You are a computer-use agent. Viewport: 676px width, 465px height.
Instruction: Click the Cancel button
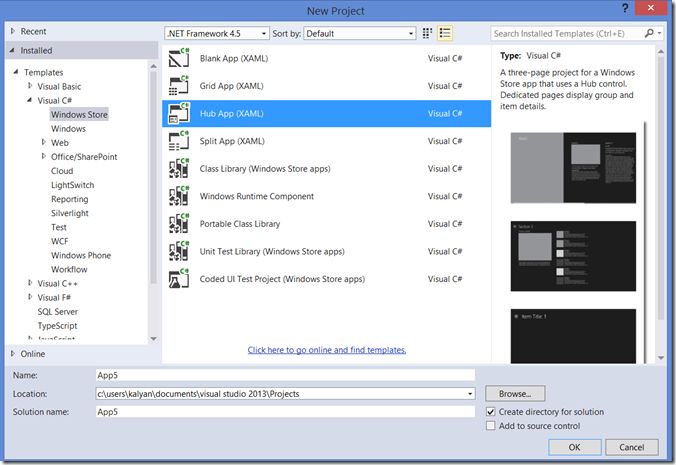point(632,447)
